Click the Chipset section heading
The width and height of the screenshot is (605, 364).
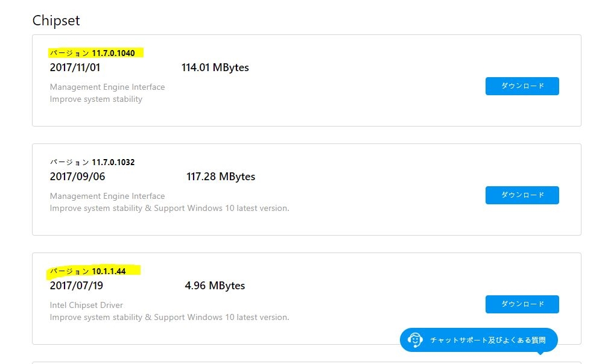click(56, 20)
